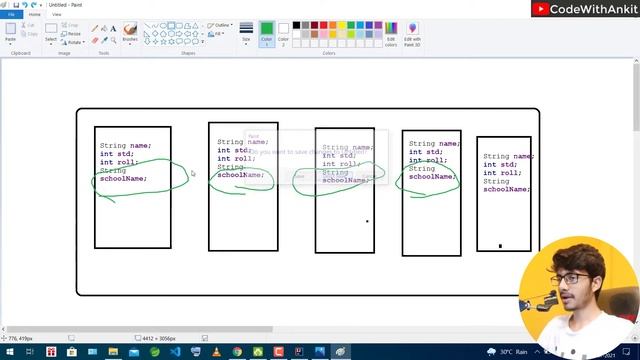Choose the Rounded rectangular callout shape
Image resolution: width=640 pixels, height=360 pixels.
pos(179,41)
